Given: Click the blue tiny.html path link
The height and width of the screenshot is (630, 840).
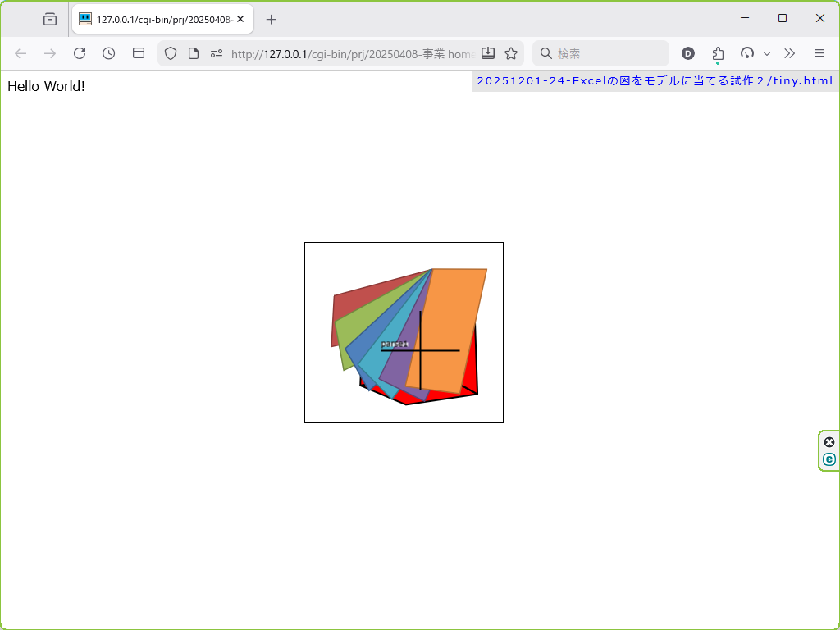Looking at the screenshot, I should (654, 80).
